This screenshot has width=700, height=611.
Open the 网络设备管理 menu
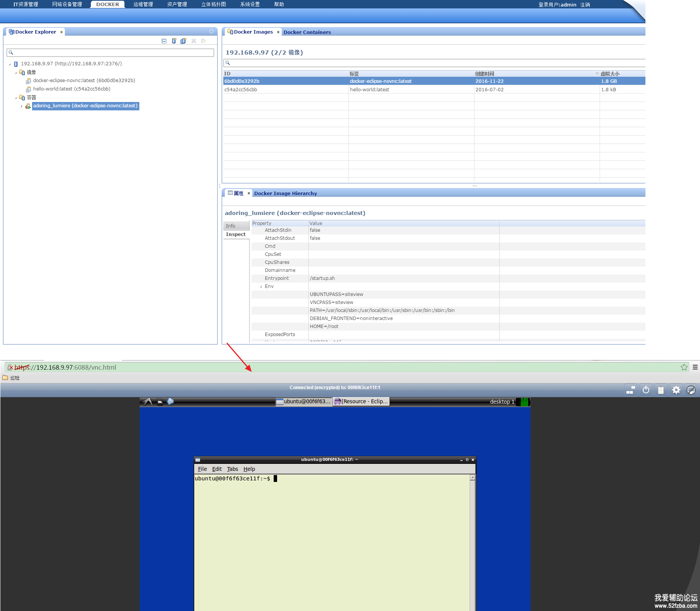point(67,5)
